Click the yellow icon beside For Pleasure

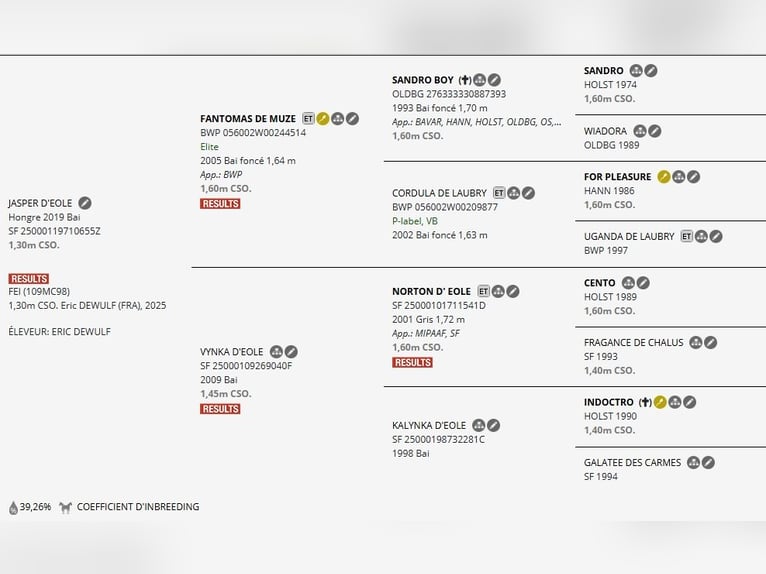(663, 177)
